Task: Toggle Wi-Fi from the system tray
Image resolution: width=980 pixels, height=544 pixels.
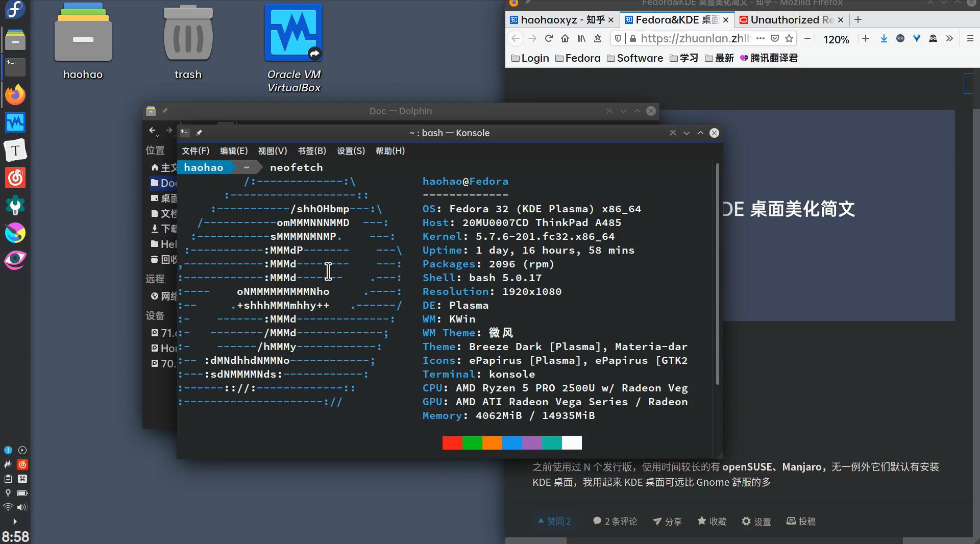Action: click(7, 507)
